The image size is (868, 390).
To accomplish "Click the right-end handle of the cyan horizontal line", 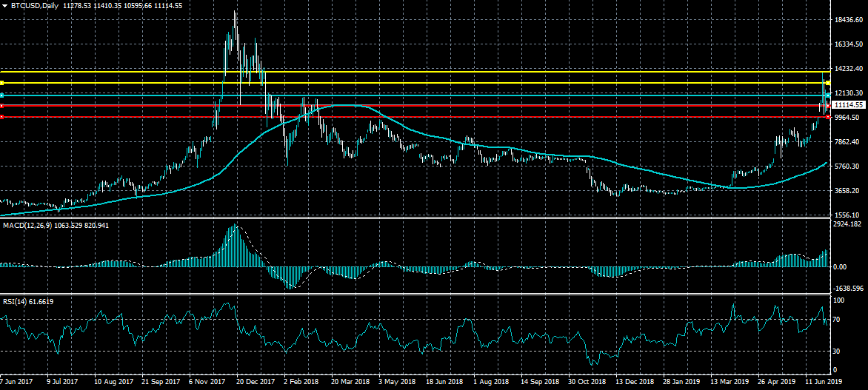I will (827, 95).
